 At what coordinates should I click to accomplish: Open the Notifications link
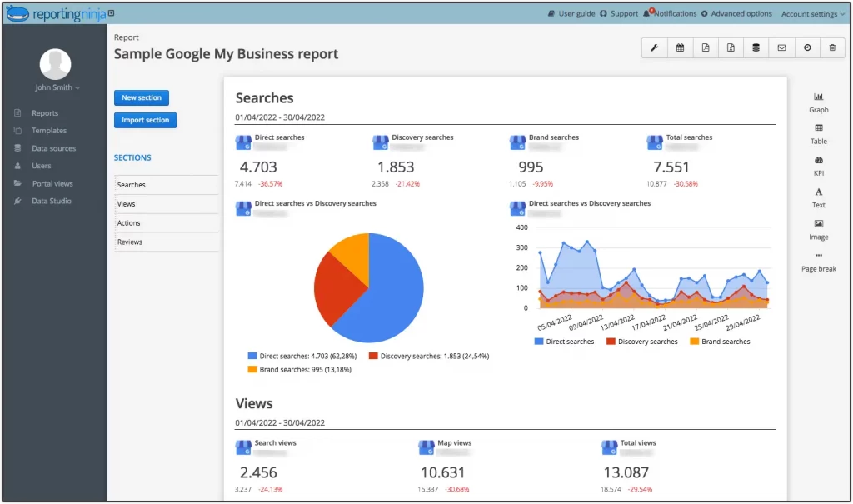point(675,13)
